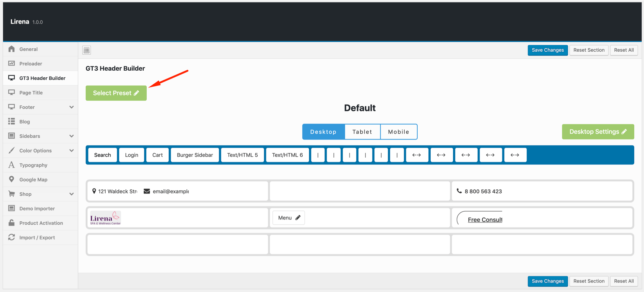Click the top Reset All button

[624, 50]
